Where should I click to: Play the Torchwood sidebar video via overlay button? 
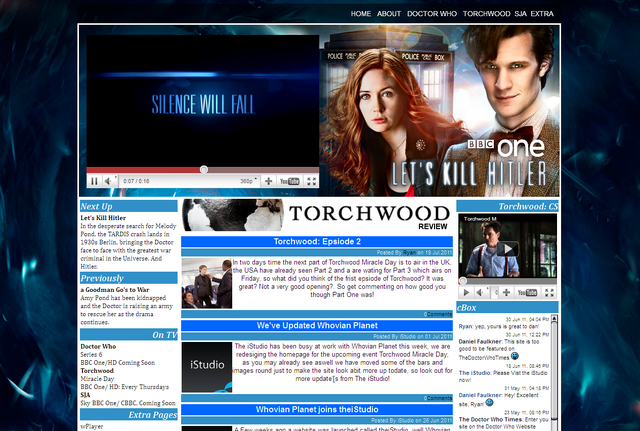coord(507,249)
